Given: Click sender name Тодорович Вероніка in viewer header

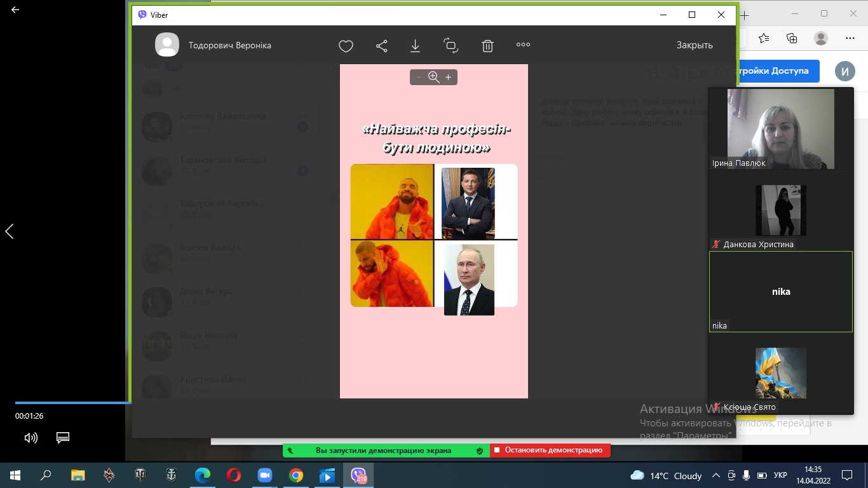Looking at the screenshot, I should tap(230, 45).
